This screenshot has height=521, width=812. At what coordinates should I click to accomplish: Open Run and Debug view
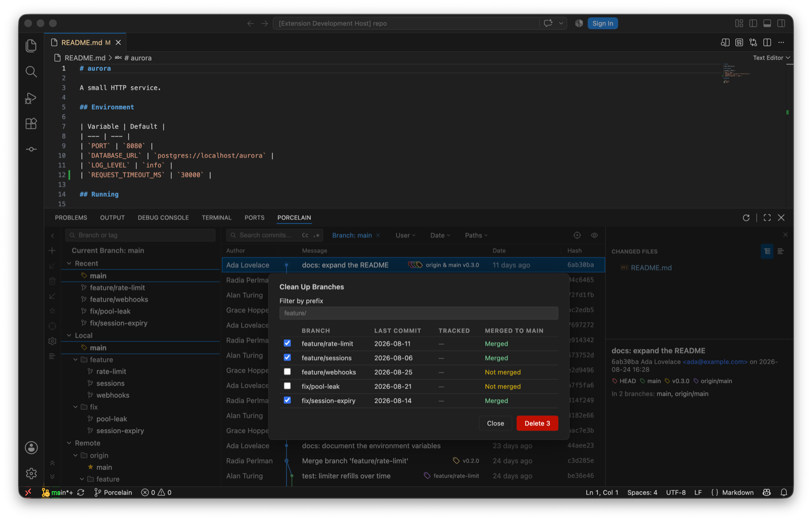[x=31, y=98]
